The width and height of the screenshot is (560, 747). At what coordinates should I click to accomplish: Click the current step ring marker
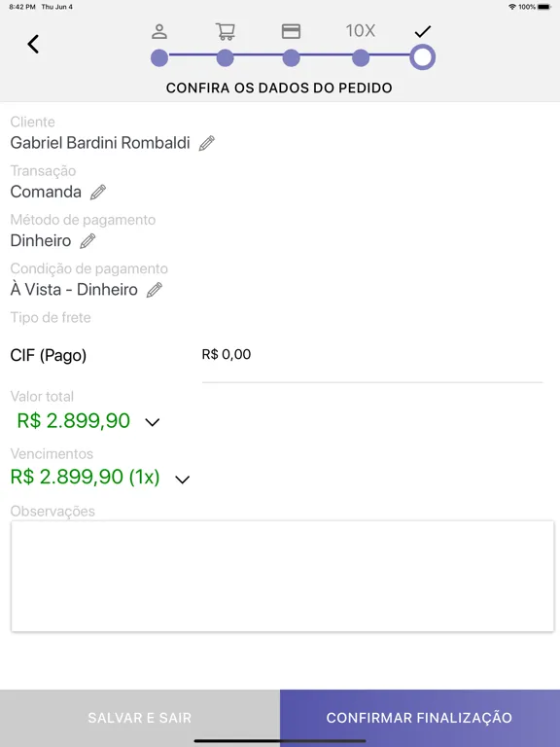[x=423, y=57]
